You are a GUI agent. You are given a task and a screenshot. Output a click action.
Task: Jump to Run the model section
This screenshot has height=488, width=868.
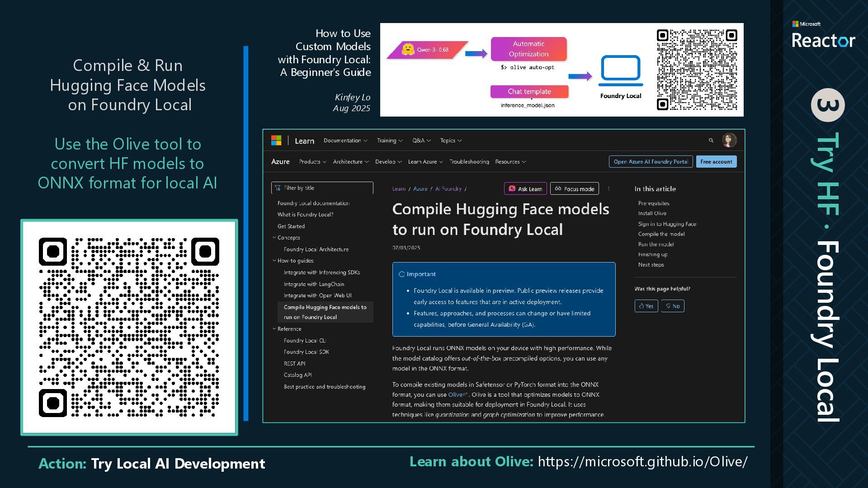coord(656,244)
